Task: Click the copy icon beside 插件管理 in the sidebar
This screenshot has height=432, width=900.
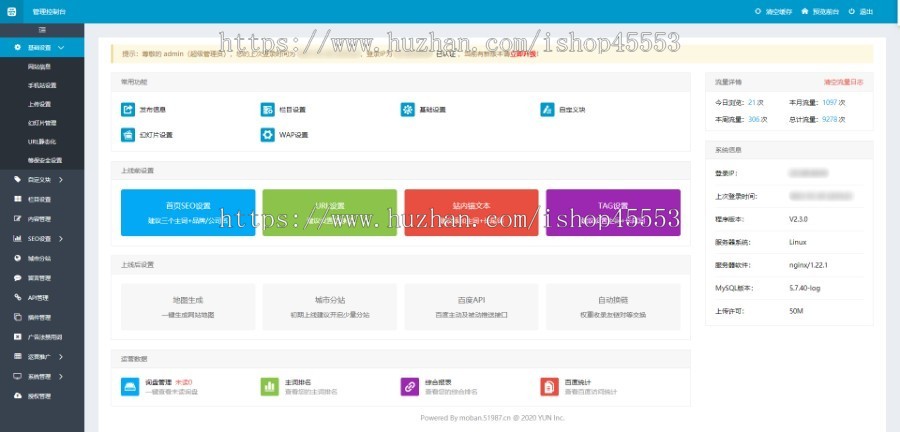Action: [x=18, y=317]
